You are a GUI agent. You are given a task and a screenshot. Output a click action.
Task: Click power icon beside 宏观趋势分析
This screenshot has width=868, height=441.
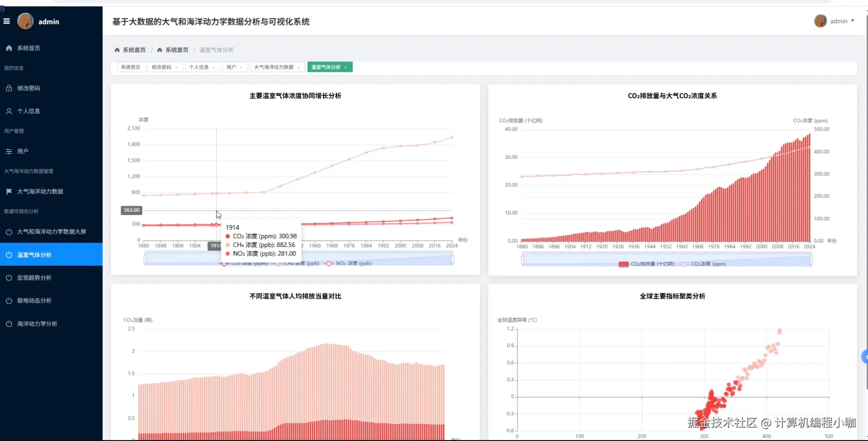[9, 278]
